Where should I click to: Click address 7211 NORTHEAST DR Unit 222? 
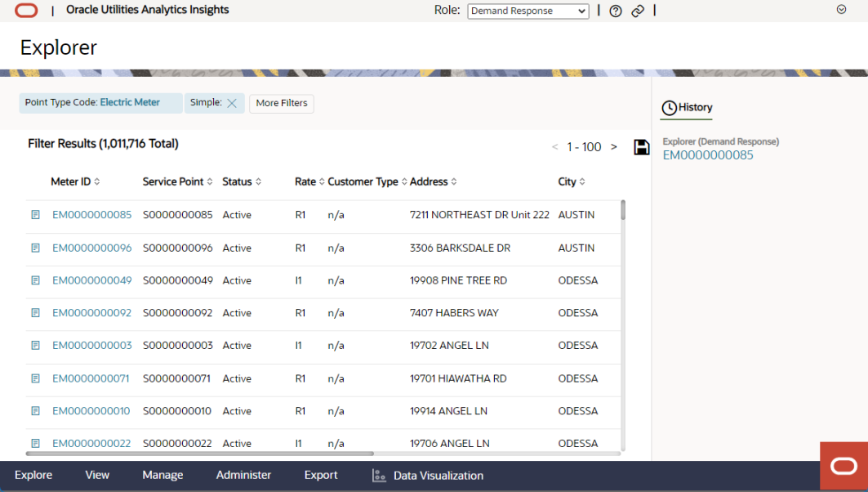pos(479,215)
